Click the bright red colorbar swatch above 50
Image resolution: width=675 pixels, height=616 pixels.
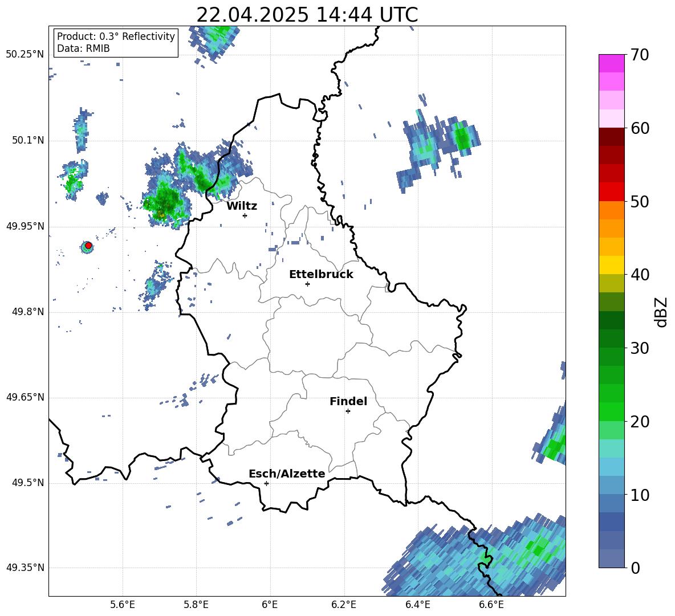tap(611, 192)
